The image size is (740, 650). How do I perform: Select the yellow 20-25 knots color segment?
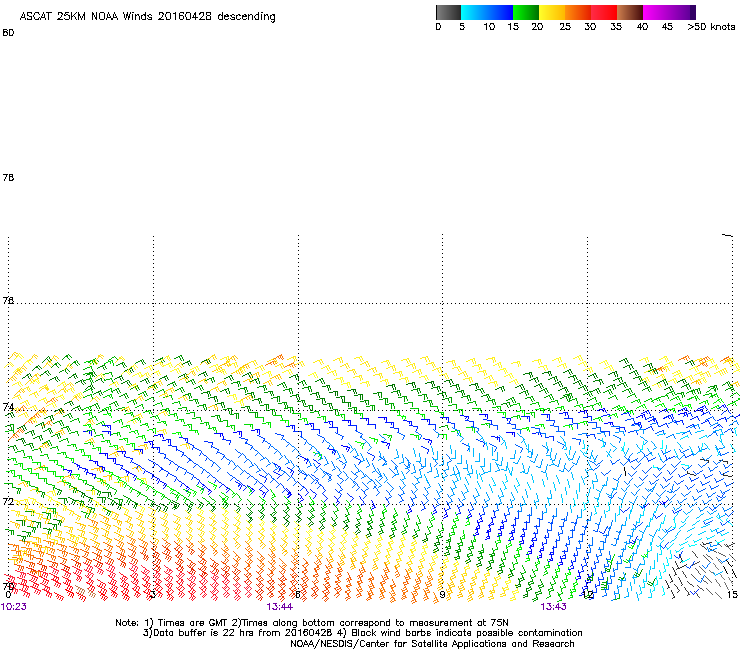tap(552, 12)
